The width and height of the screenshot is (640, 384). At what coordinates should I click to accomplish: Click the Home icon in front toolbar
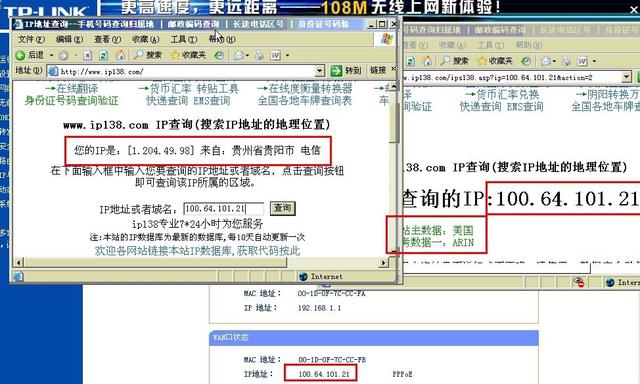[120, 55]
